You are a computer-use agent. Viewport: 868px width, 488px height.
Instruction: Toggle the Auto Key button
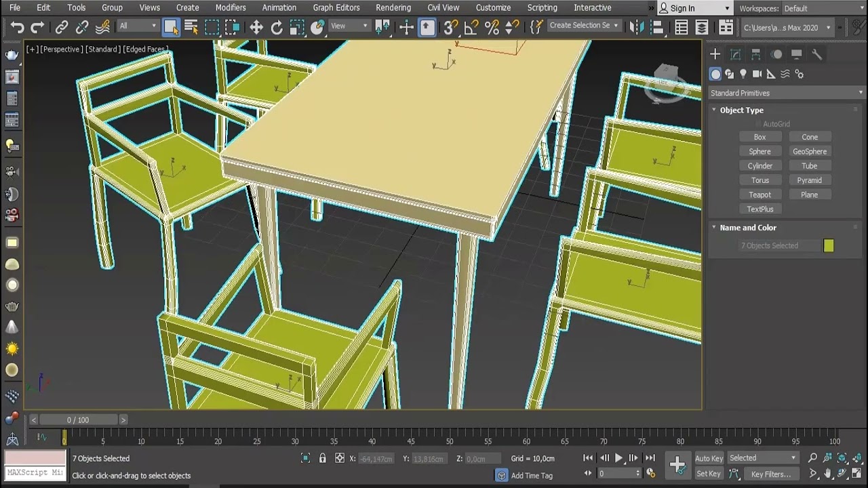[x=709, y=458]
